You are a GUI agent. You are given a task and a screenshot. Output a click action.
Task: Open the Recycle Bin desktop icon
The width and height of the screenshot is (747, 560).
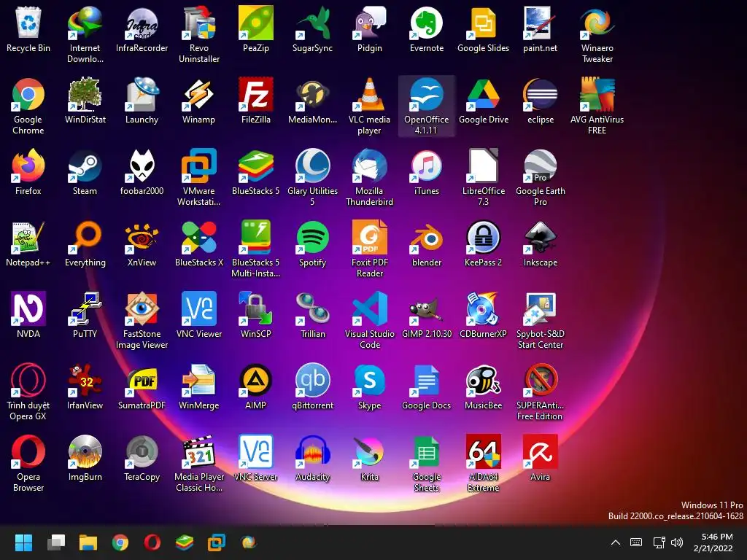(28, 24)
